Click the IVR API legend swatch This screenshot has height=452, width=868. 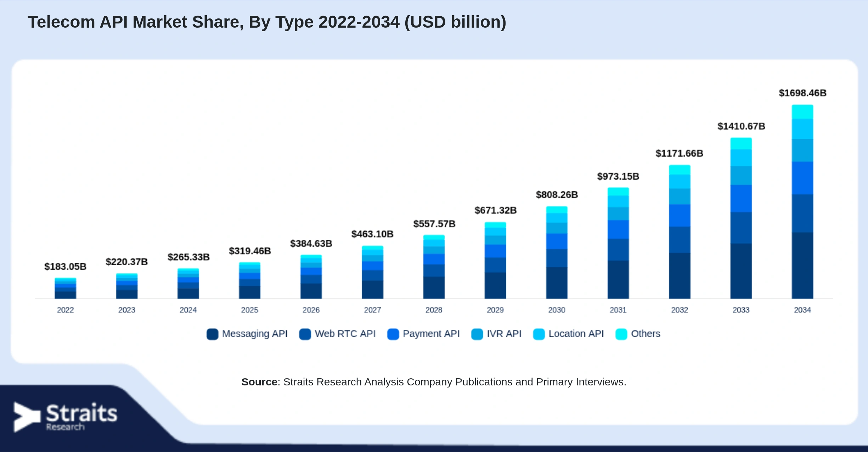(x=477, y=334)
